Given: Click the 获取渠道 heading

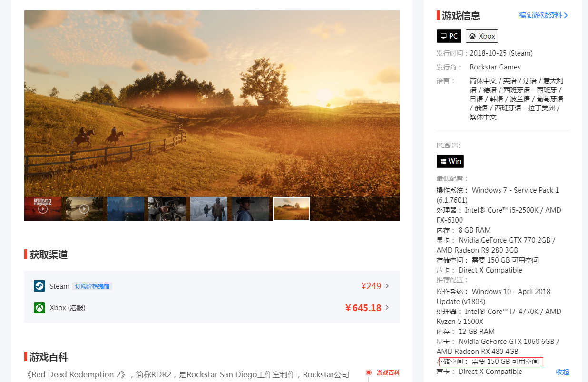Looking at the screenshot, I should pyautogui.click(x=49, y=255).
